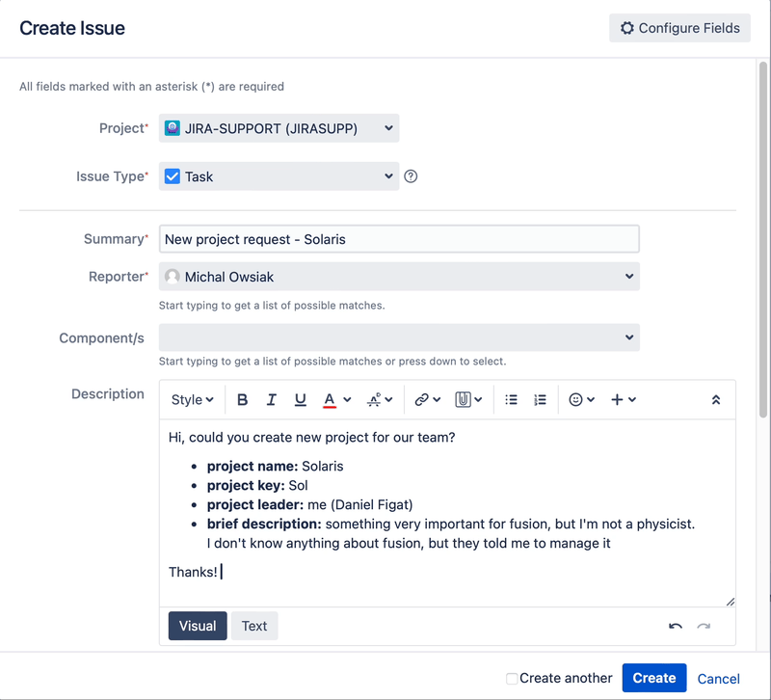Undo the last edit

click(x=676, y=626)
